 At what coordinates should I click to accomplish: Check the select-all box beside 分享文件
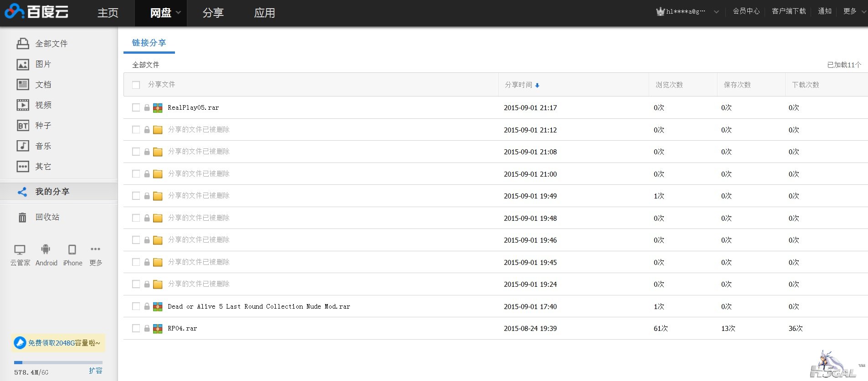click(x=136, y=85)
